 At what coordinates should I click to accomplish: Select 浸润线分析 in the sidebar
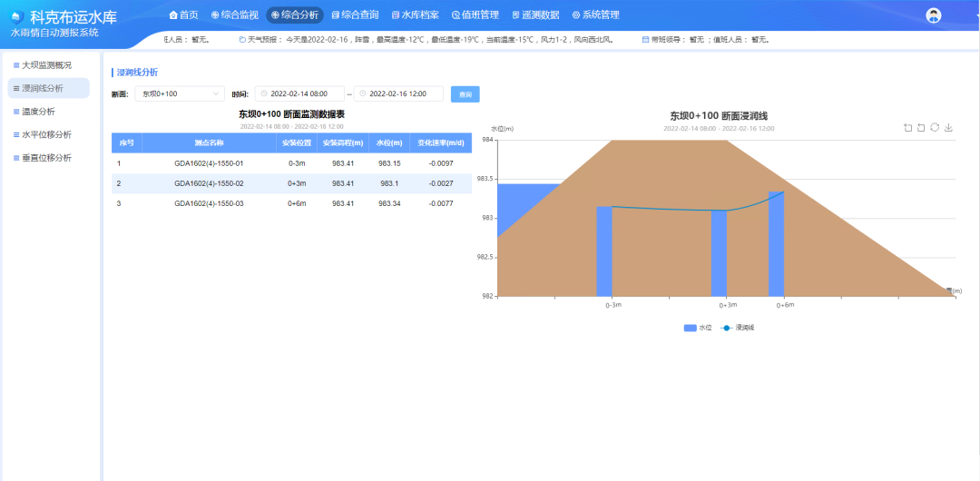point(49,88)
